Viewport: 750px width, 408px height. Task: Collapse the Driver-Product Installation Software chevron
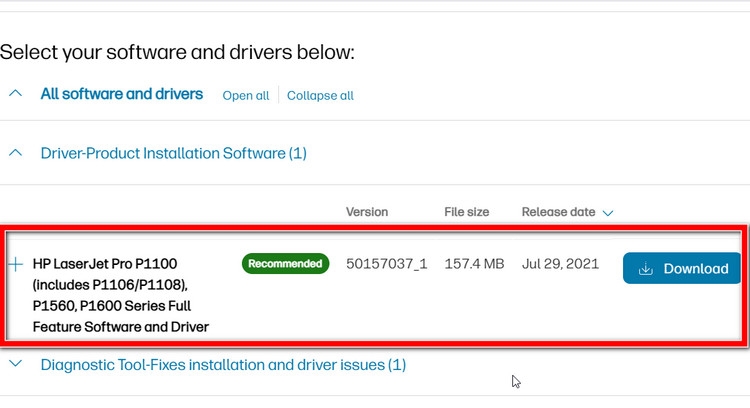[x=15, y=153]
